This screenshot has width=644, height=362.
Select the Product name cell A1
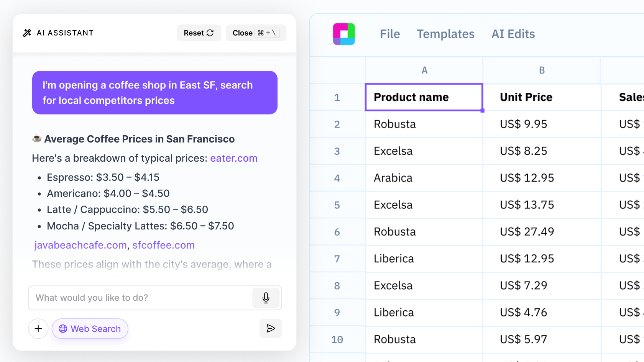click(424, 97)
